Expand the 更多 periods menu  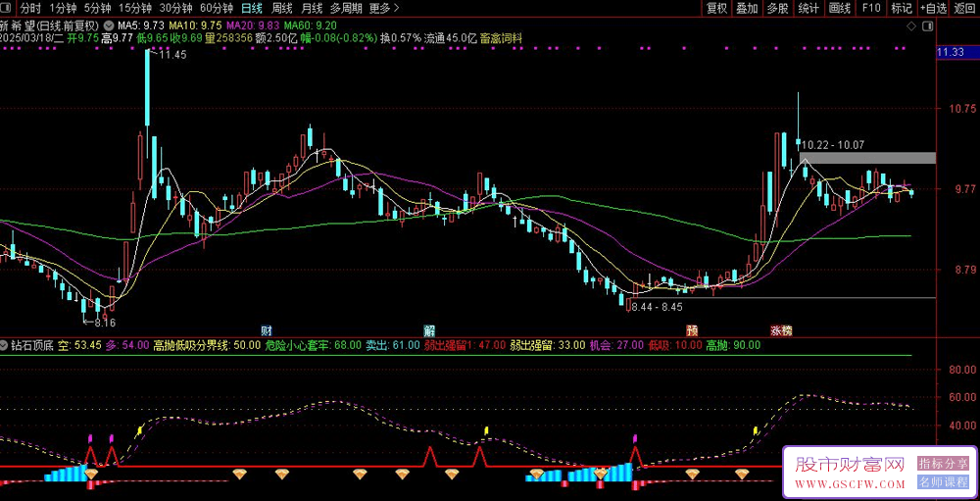pos(380,8)
